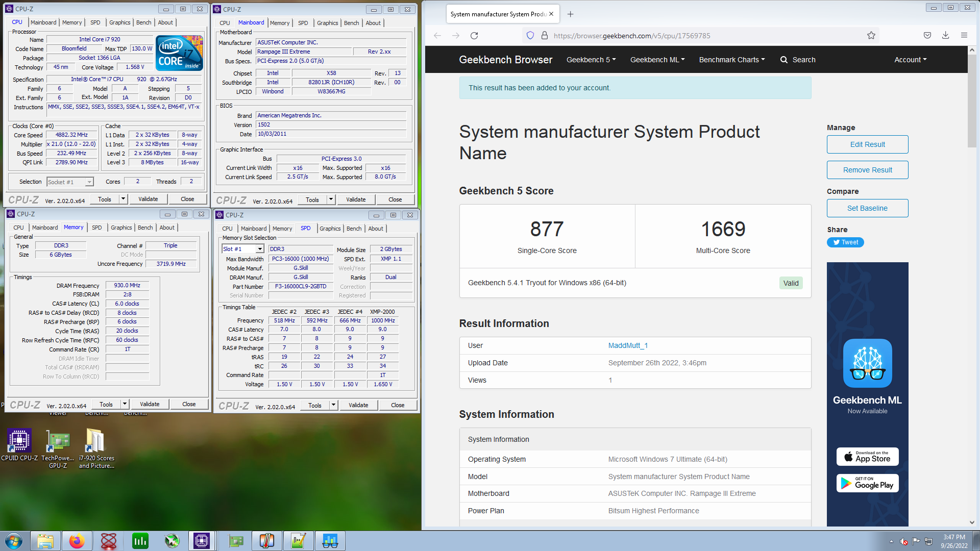Click the Geekbench ML ad image

pyautogui.click(x=867, y=394)
